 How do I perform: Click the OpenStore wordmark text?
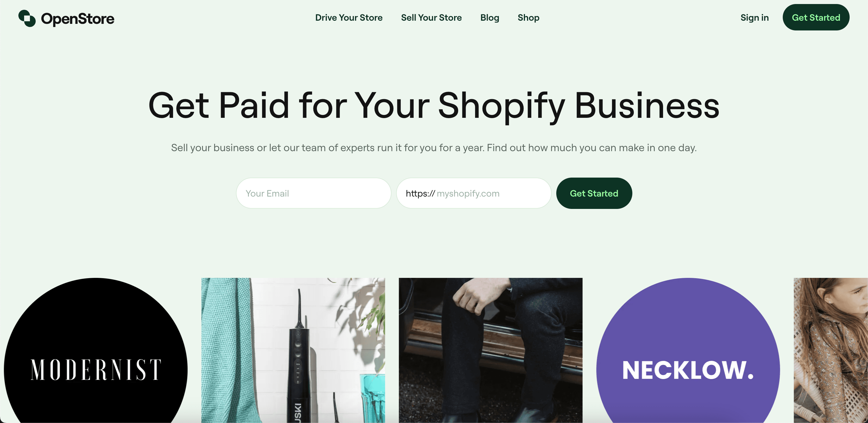click(77, 19)
